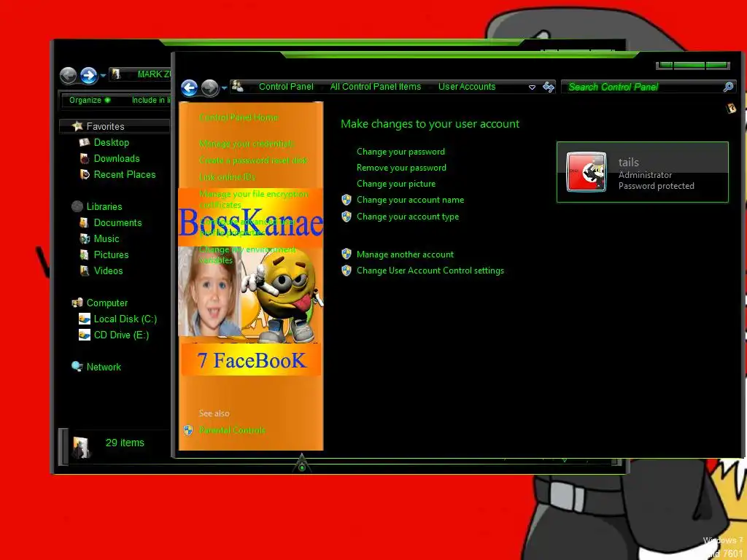Click shield icon next to Change your account type
Viewport: 747px width, 560px height.
point(347,217)
